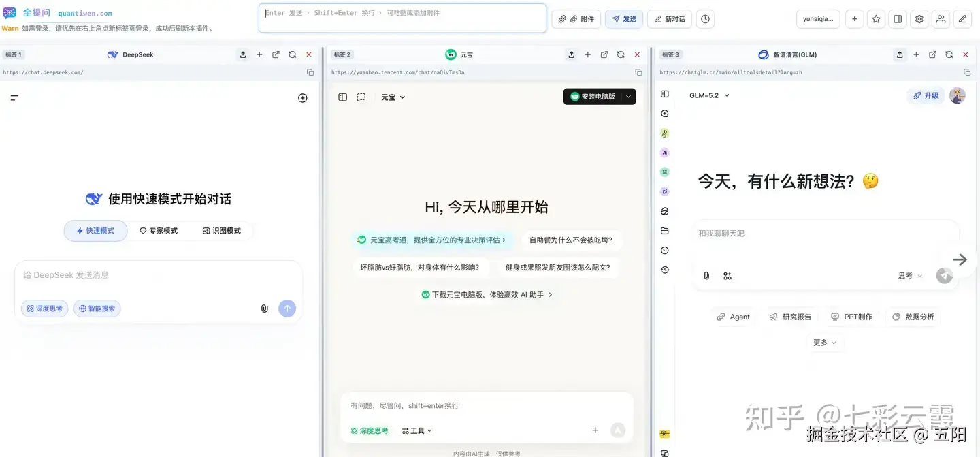
Task: Toggle Yuanbao 深度思考 option
Action: pyautogui.click(x=370, y=430)
